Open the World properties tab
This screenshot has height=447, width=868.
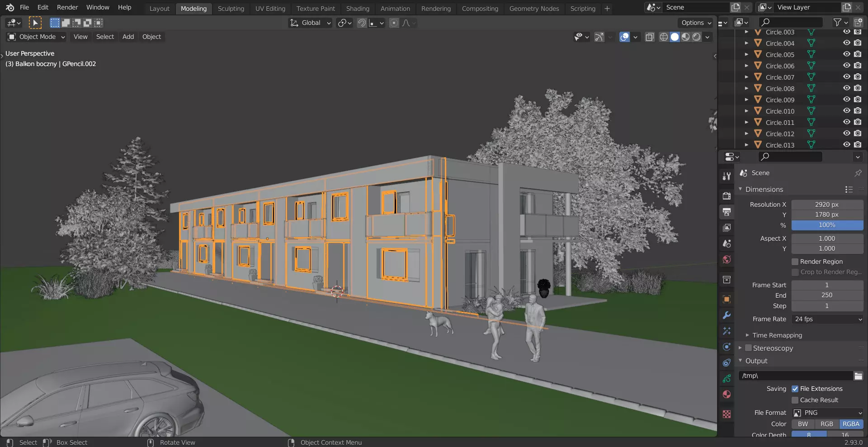click(726, 260)
